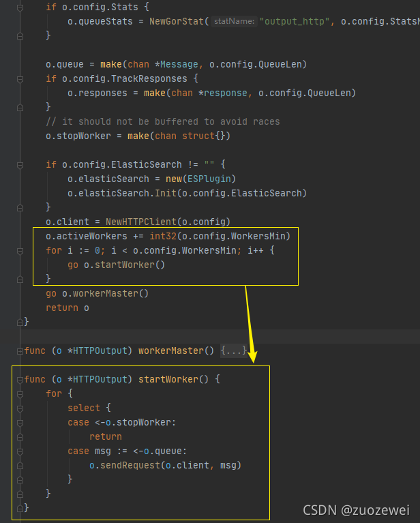Click 'struct{}' in the stopWorker make call

[x=203, y=136]
